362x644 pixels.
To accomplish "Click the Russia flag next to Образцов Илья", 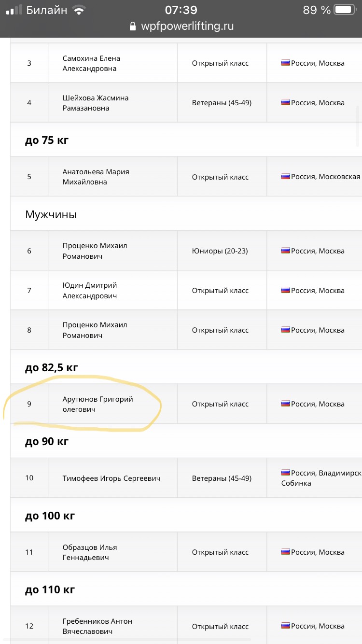I will coord(286,552).
